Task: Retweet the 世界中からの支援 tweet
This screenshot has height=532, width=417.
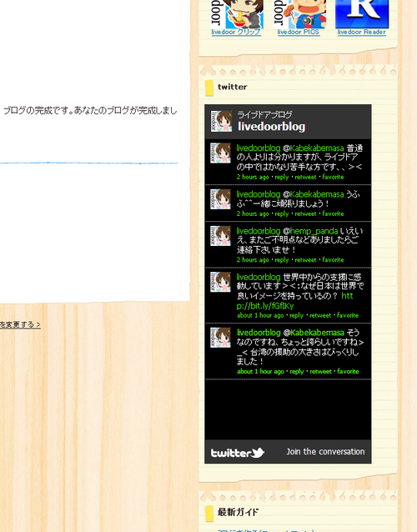Action: [320, 315]
